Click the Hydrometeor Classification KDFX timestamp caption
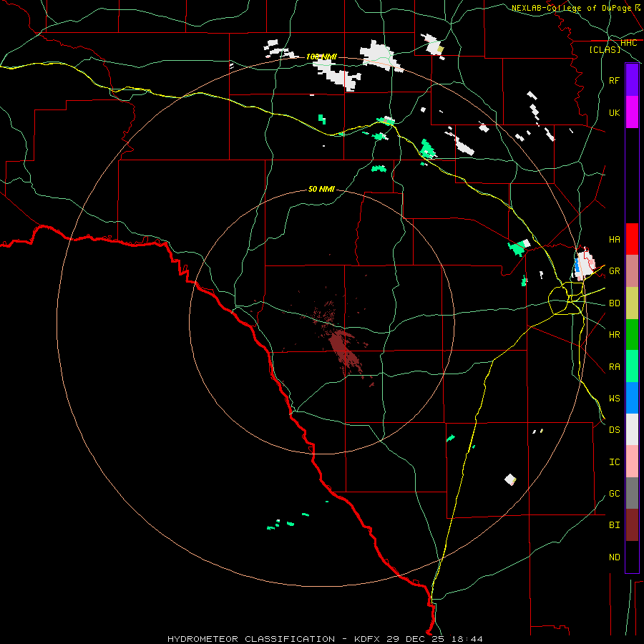The height and width of the screenshot is (644, 644). tap(325, 639)
